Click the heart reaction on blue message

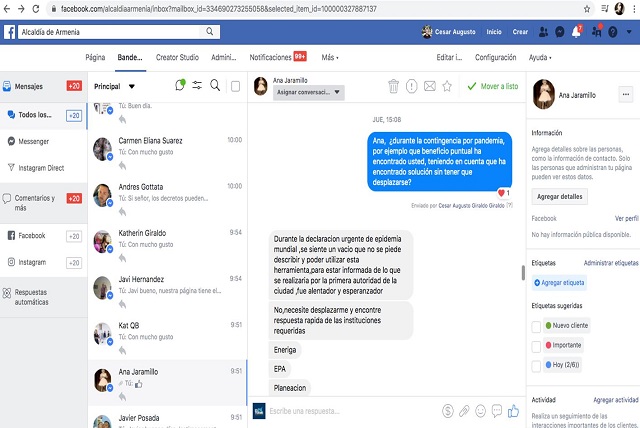point(503,193)
